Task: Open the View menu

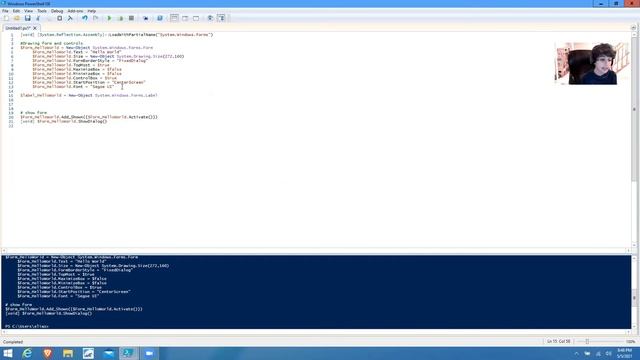Action: pyautogui.click(x=28, y=11)
